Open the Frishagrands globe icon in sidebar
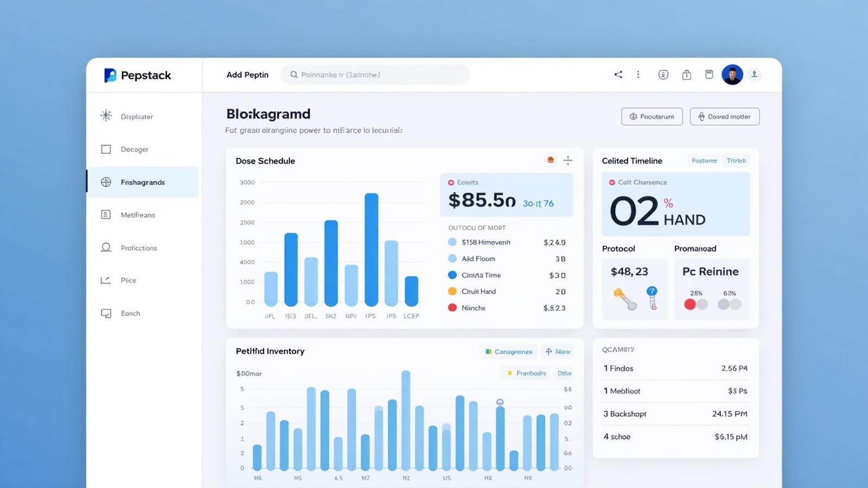The width and height of the screenshot is (868, 488). coord(106,182)
